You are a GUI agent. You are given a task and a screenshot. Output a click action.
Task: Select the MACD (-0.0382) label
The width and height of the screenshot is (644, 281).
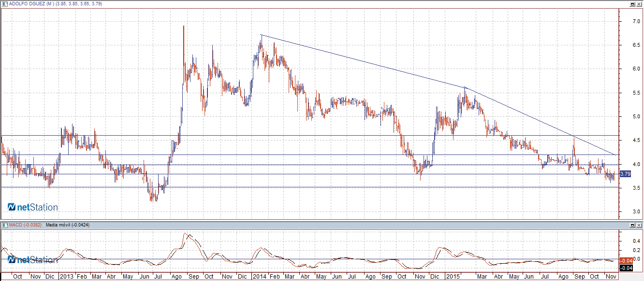click(26, 225)
